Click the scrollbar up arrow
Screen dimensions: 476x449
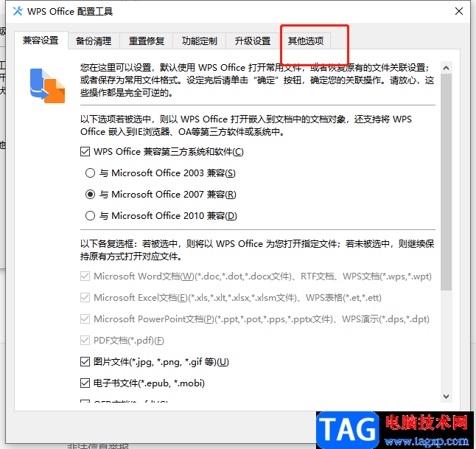[x=446, y=68]
